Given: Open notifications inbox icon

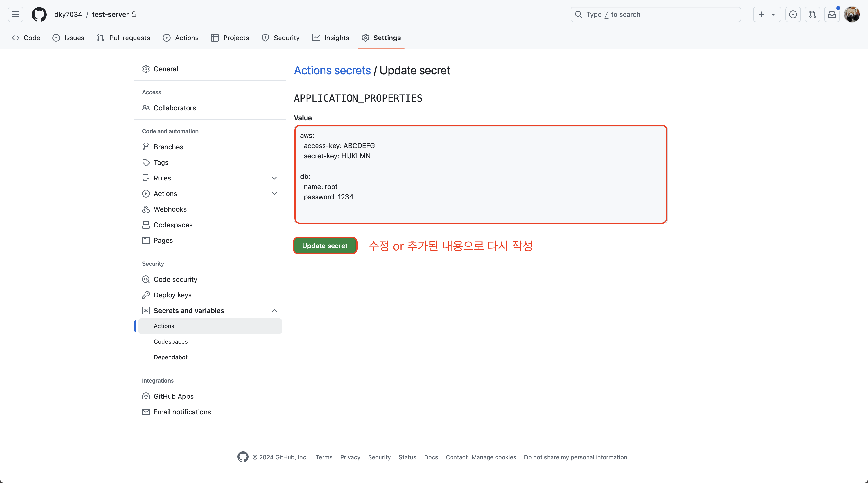Looking at the screenshot, I should coord(832,14).
